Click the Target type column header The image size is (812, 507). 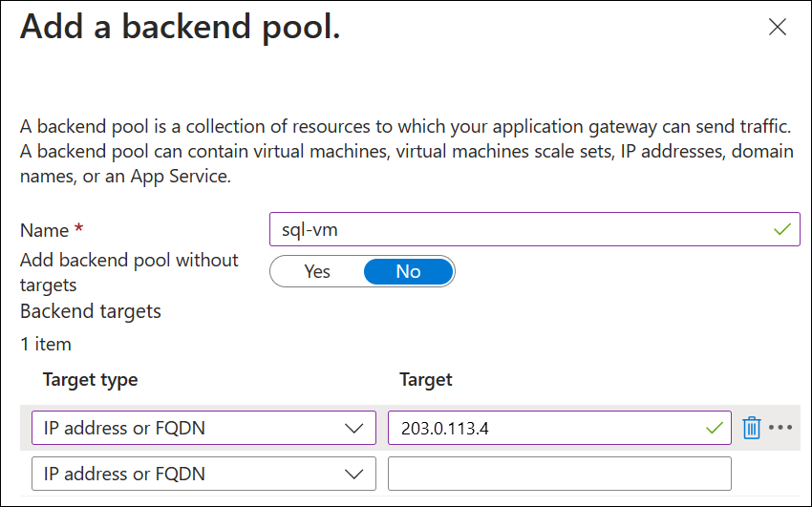click(x=90, y=380)
